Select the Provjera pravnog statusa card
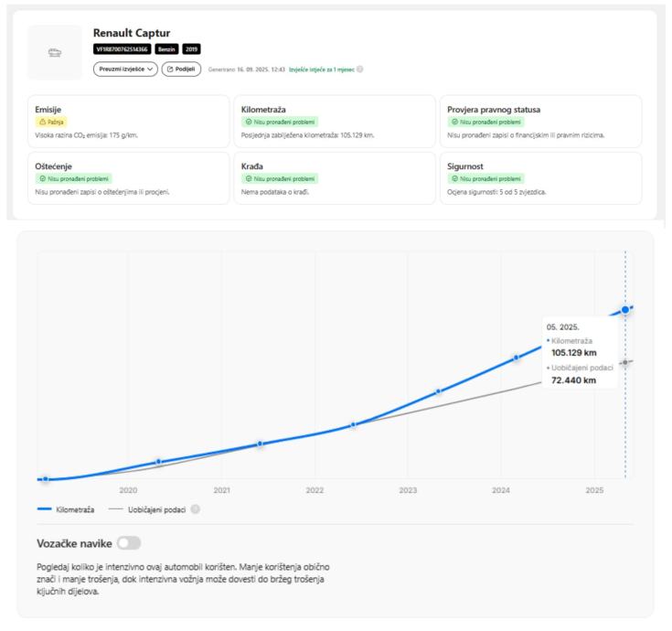 pyautogui.click(x=541, y=121)
